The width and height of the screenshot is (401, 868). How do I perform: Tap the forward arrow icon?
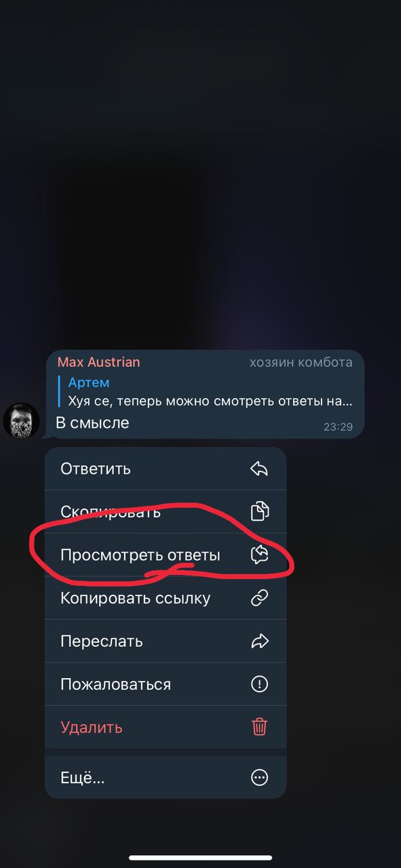[x=260, y=641]
